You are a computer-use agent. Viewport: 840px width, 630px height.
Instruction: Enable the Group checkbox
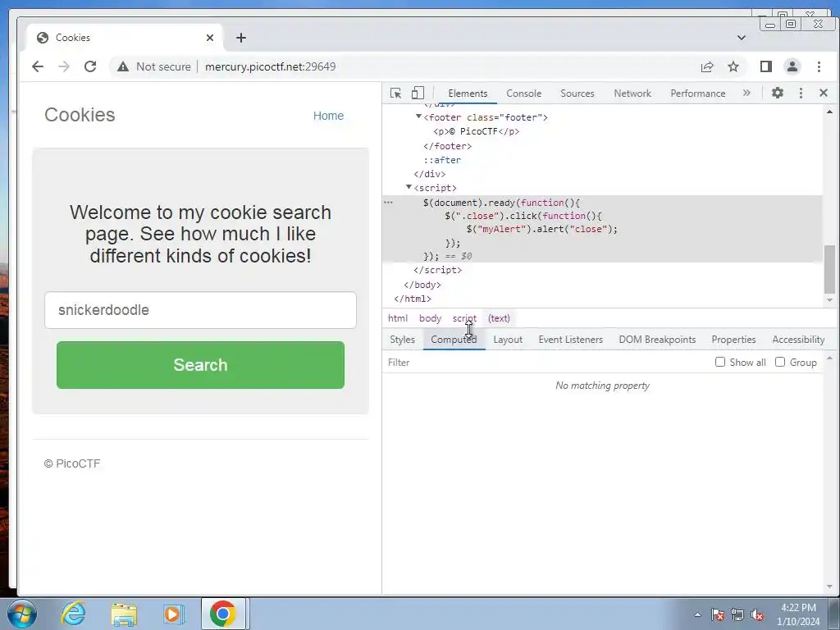[x=780, y=362]
